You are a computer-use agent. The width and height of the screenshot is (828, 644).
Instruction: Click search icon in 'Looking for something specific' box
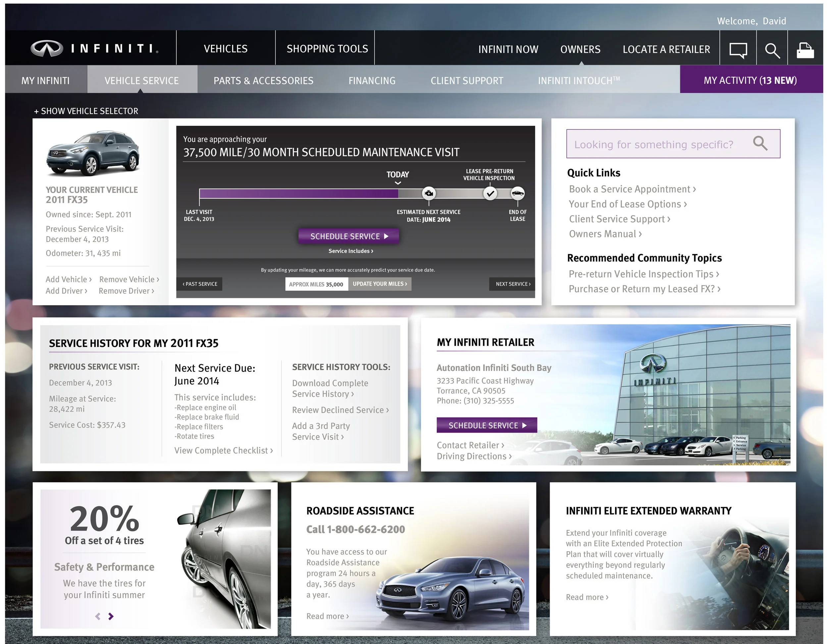pyautogui.click(x=760, y=144)
